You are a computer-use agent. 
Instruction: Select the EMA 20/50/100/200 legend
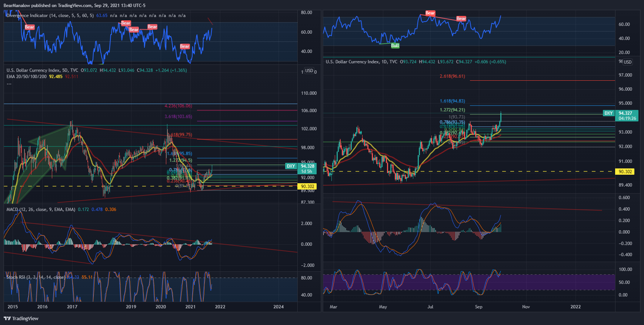coord(27,77)
